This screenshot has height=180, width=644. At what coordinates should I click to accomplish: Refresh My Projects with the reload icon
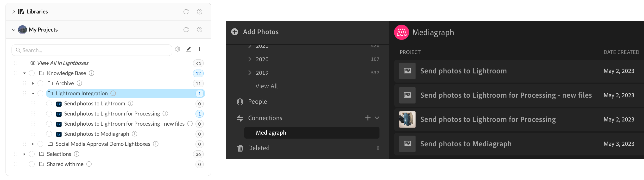pyautogui.click(x=186, y=30)
